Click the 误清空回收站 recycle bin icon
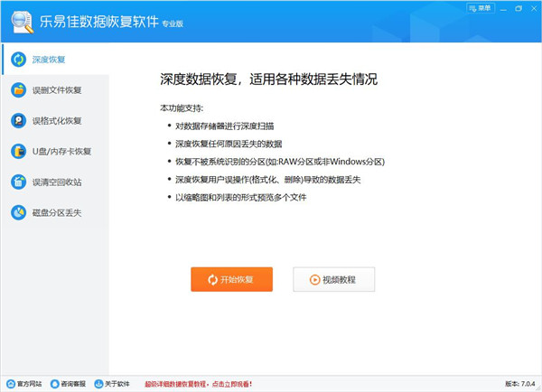This screenshot has height=392, width=542. [x=18, y=182]
